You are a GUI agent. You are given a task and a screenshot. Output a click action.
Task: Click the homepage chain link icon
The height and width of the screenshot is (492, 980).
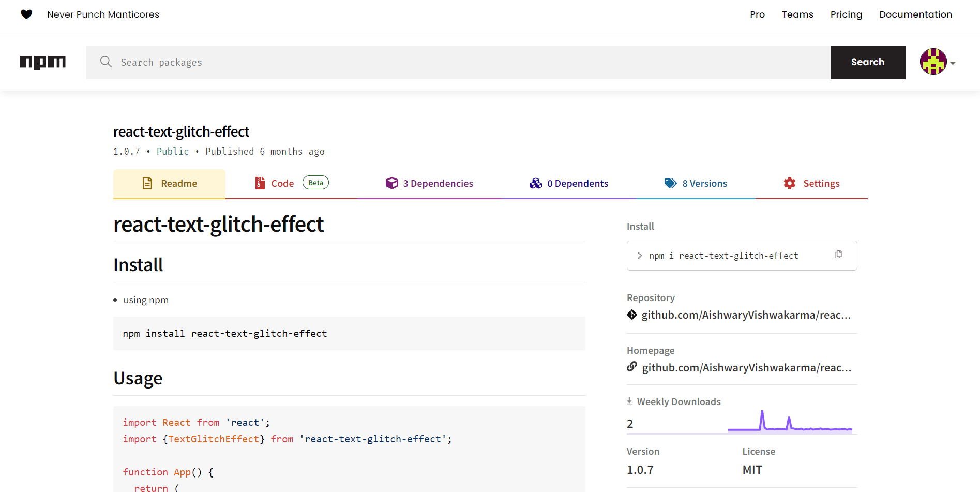pos(632,367)
